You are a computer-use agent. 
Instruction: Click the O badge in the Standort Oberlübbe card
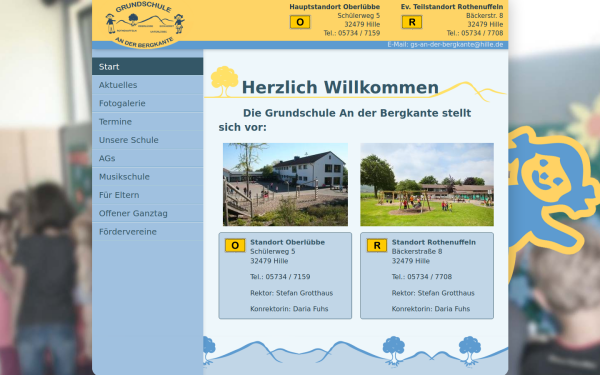235,246
